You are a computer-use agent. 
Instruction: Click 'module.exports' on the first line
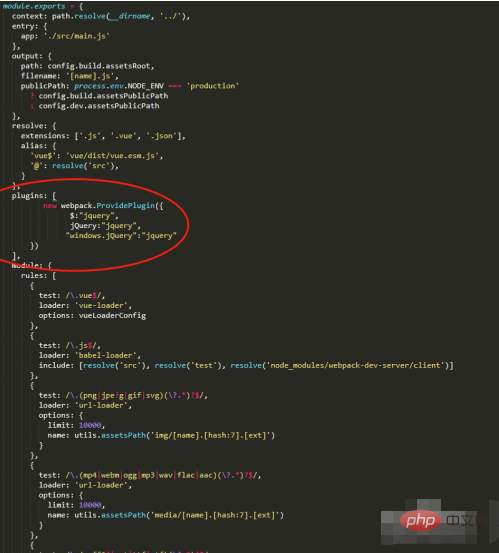tap(34, 6)
